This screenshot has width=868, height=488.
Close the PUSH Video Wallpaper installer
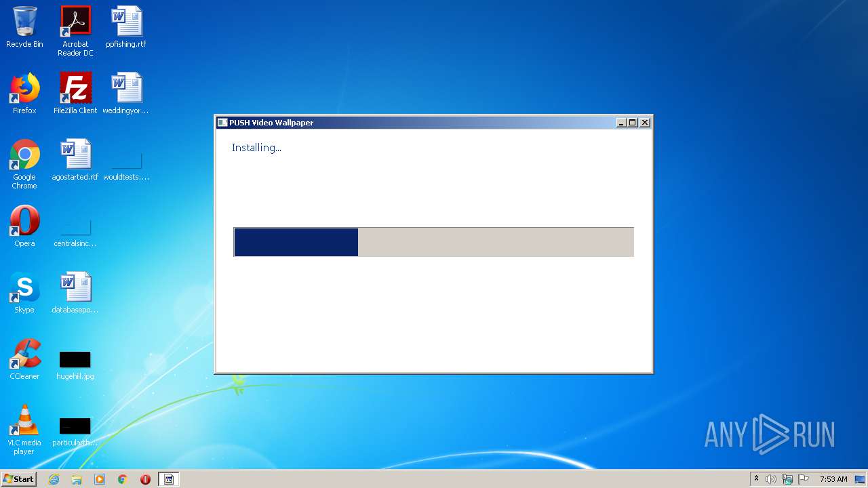645,123
